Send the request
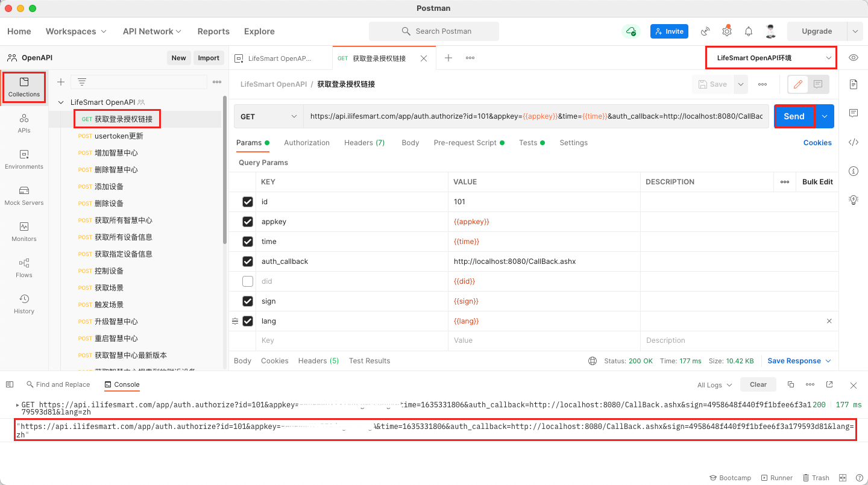 pos(794,116)
